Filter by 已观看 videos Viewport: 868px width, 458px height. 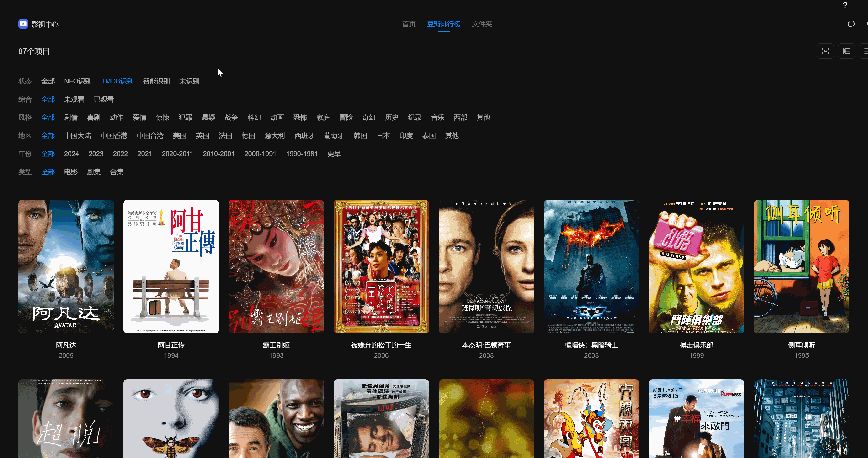point(104,99)
